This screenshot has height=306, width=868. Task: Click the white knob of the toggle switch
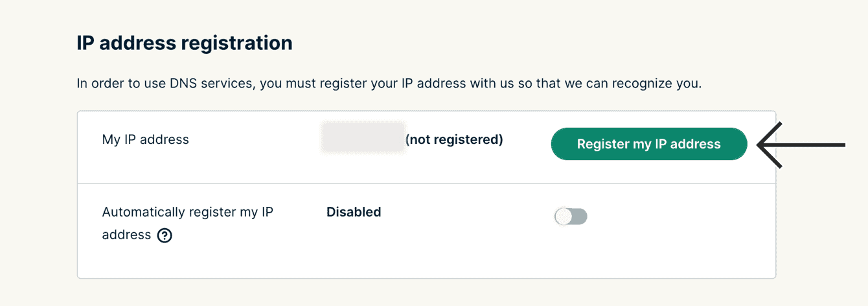[564, 217]
